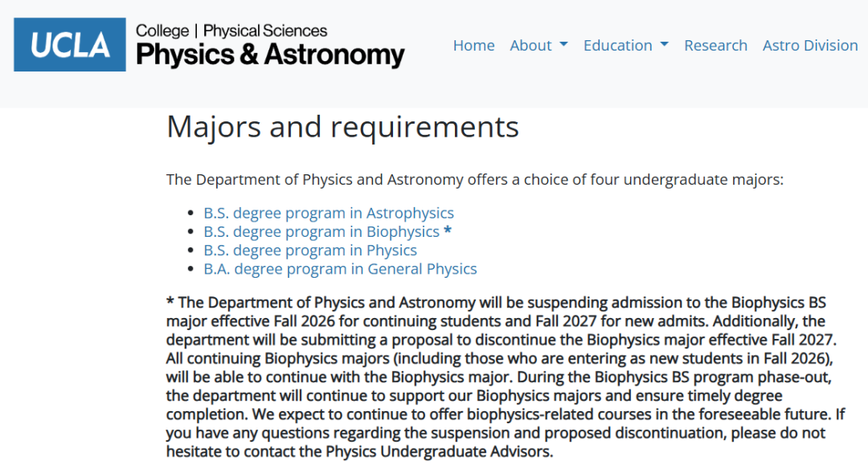Click the blue UCLA logo
Viewport: 868px width, 473px height.
click(x=70, y=45)
